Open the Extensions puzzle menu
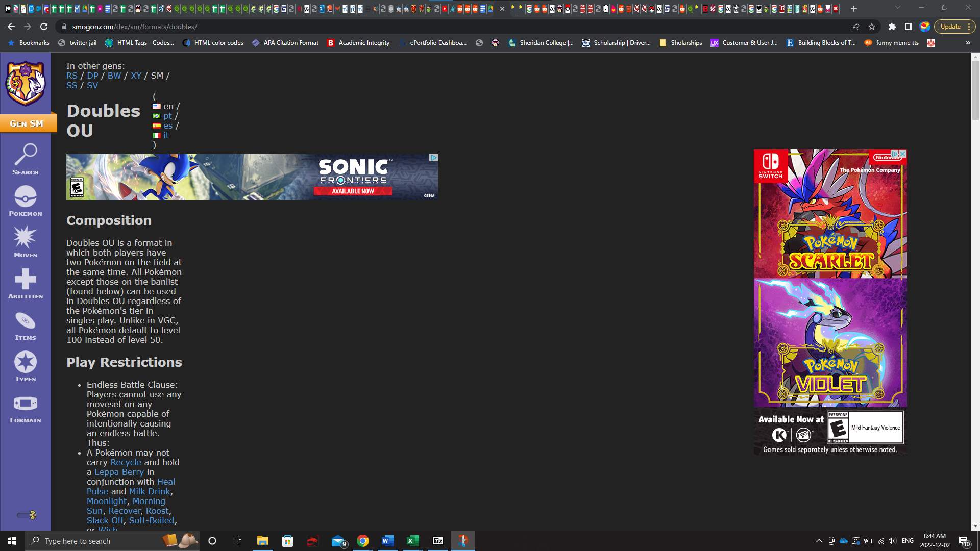The width and height of the screenshot is (980, 551). pyautogui.click(x=892, y=27)
